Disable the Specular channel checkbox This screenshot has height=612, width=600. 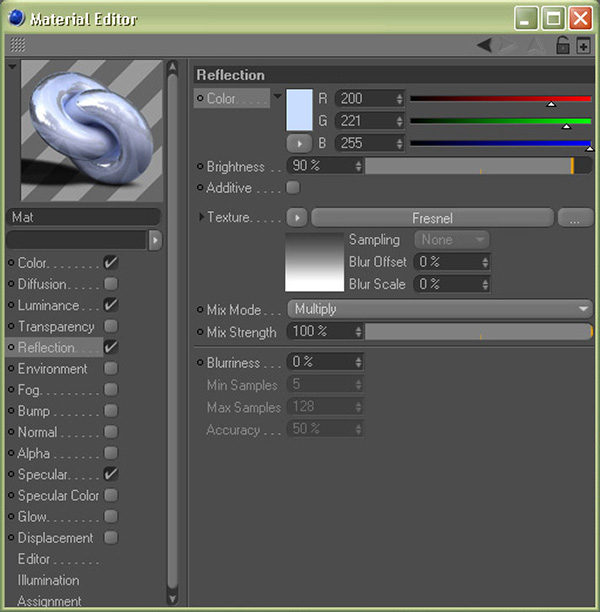pos(111,474)
